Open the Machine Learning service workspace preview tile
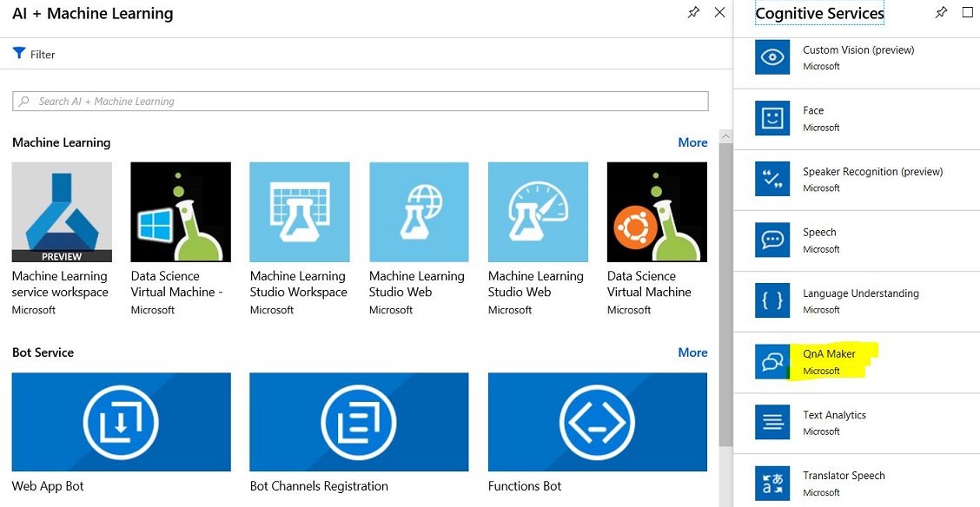This screenshot has height=507, width=980. [x=62, y=213]
